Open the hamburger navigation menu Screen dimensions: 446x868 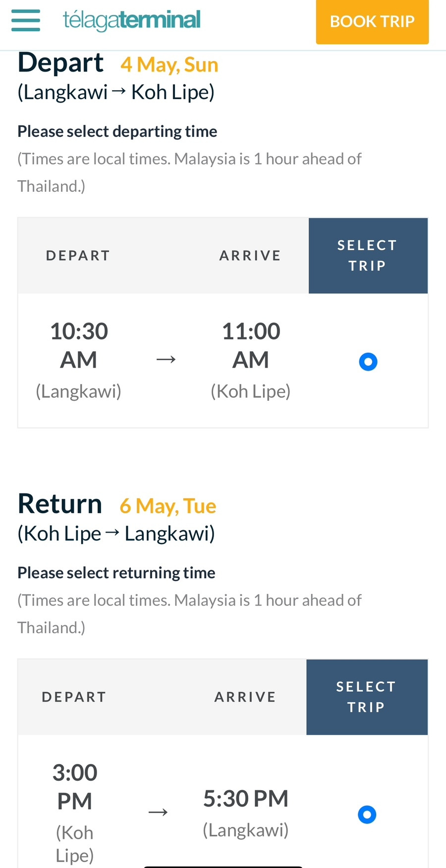tap(26, 21)
